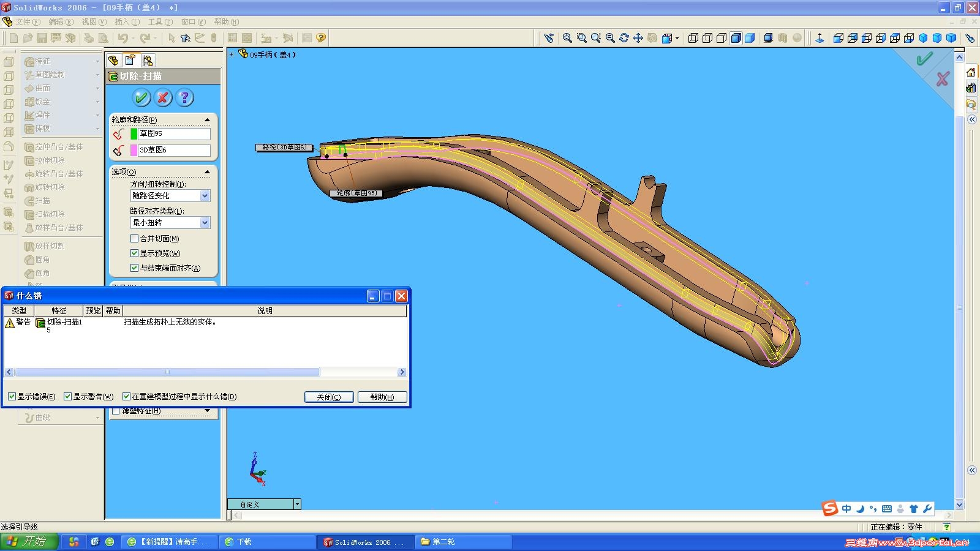Click the Save toolbar icon
This screenshot has height=551, width=980.
pos(42,38)
